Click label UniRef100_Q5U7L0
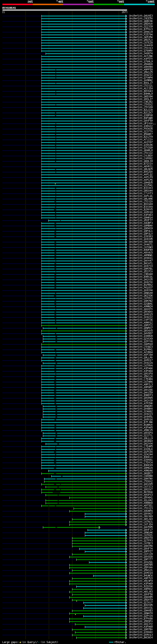Screen dimensions: 157x644 point(141,40)
